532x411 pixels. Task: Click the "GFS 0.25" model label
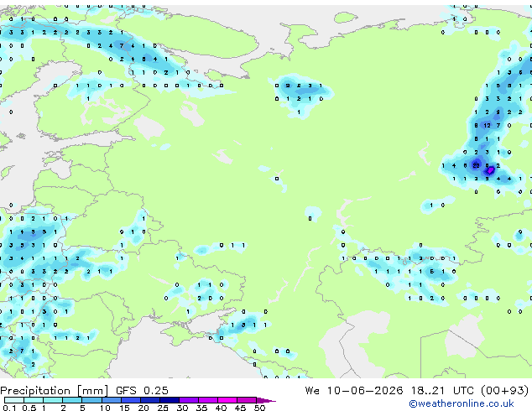[142, 390]
